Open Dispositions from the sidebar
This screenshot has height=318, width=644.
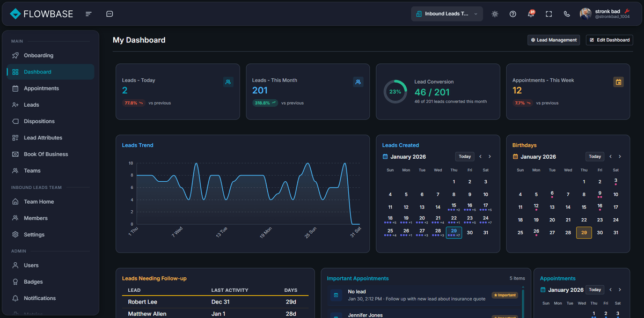tap(39, 121)
